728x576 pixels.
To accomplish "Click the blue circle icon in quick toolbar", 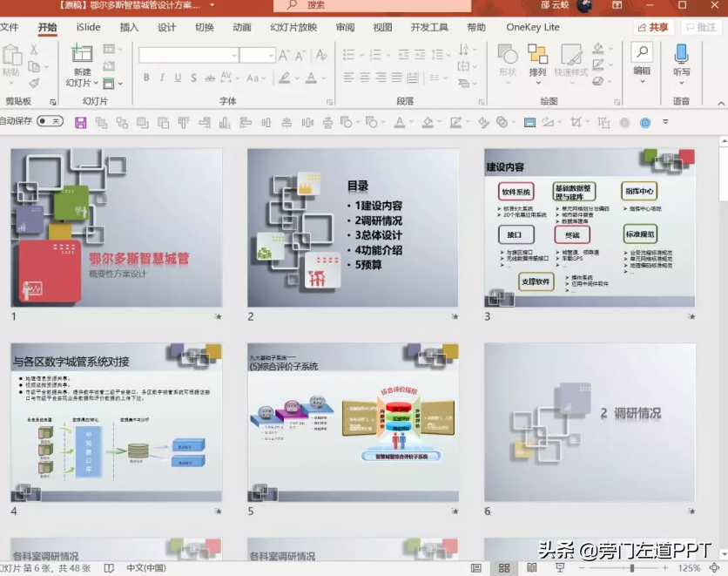I will coord(645,123).
